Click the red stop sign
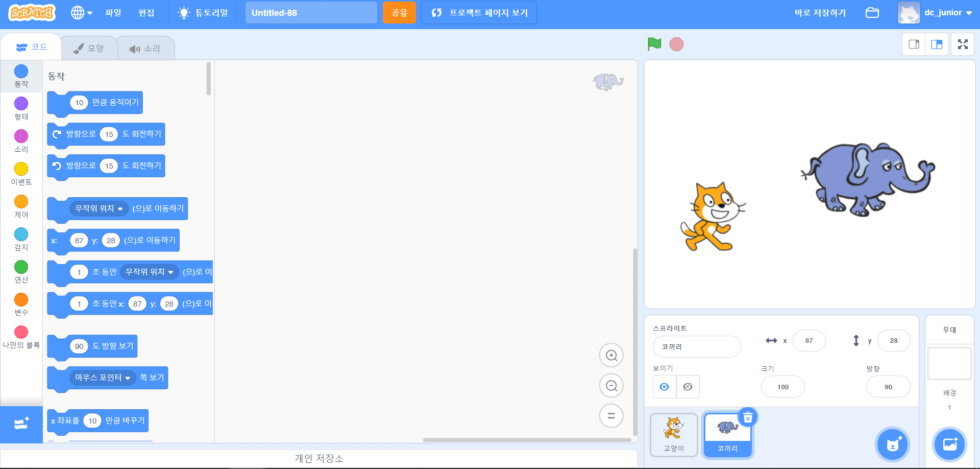The height and width of the screenshot is (469, 980). pyautogui.click(x=676, y=44)
